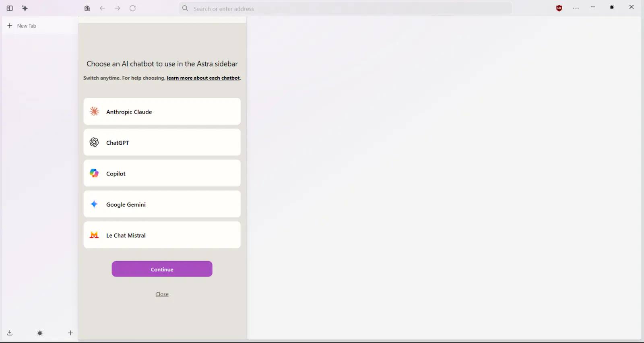Click the Anthropic Claude logo
This screenshot has width=644, height=343.
pyautogui.click(x=94, y=112)
